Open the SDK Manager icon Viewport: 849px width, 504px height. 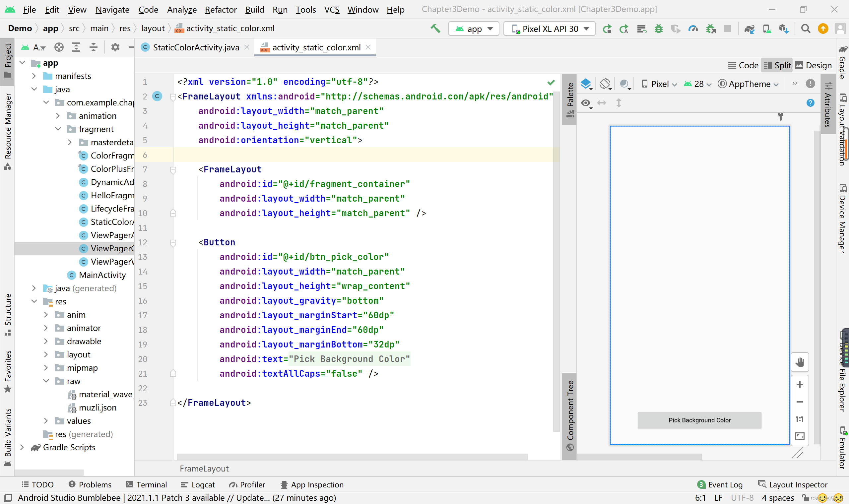coord(784,29)
